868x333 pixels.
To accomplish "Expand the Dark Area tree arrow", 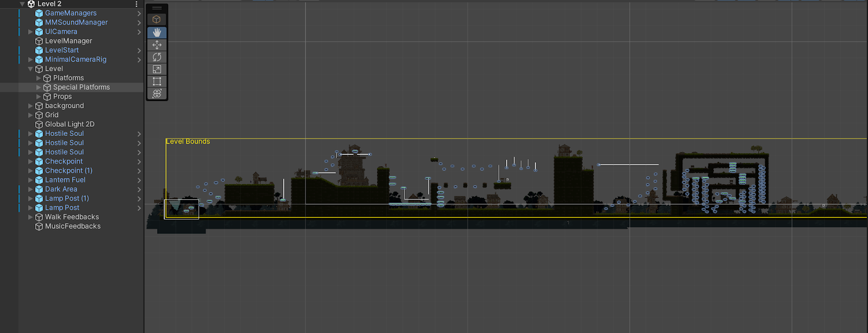I will [30, 189].
